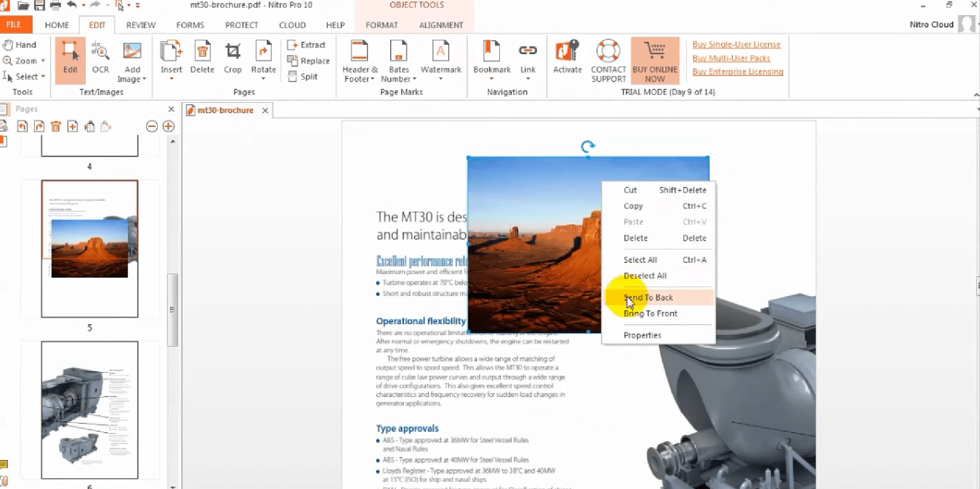Select the Extract pages tool
The image size is (980, 489).
(308, 44)
